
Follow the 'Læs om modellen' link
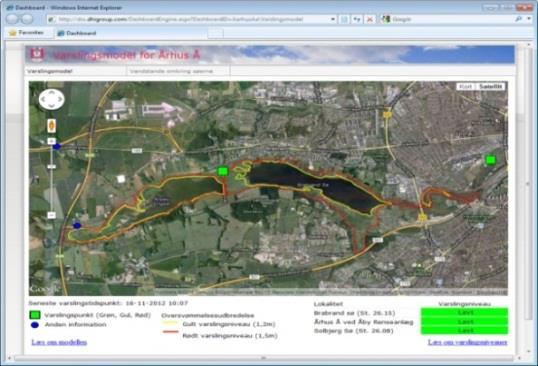click(59, 342)
